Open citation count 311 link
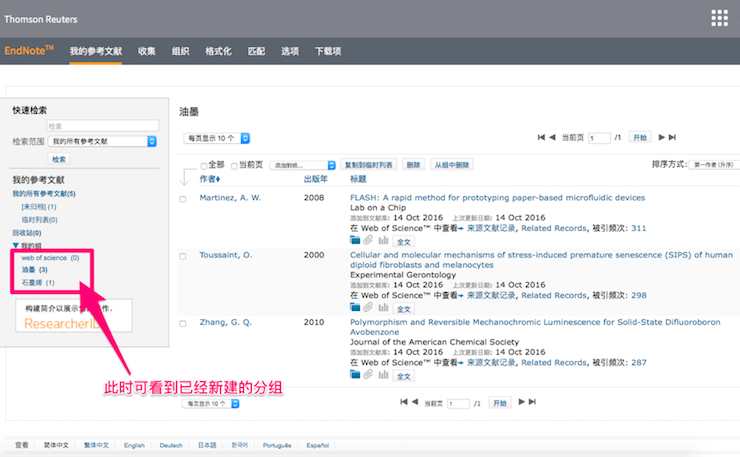This screenshot has width=740, height=457. 639,228
